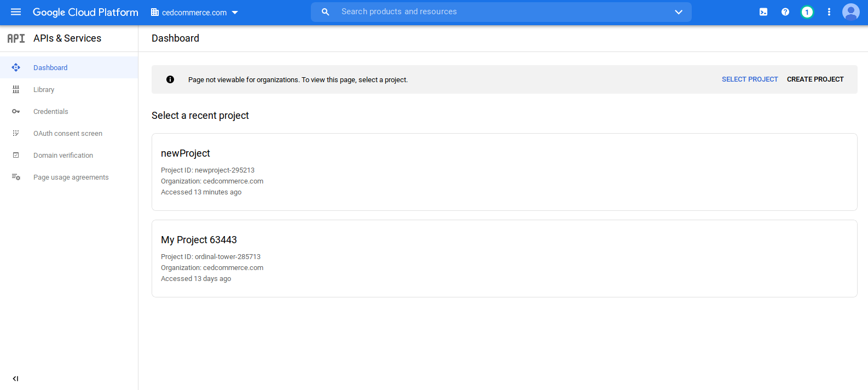Screen dimensions: 868x390
Task: Click the organization line under newProject
Action: 212,181
